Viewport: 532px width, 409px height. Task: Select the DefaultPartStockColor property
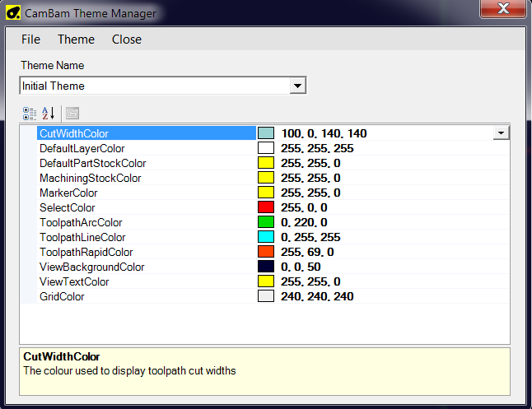(92, 163)
